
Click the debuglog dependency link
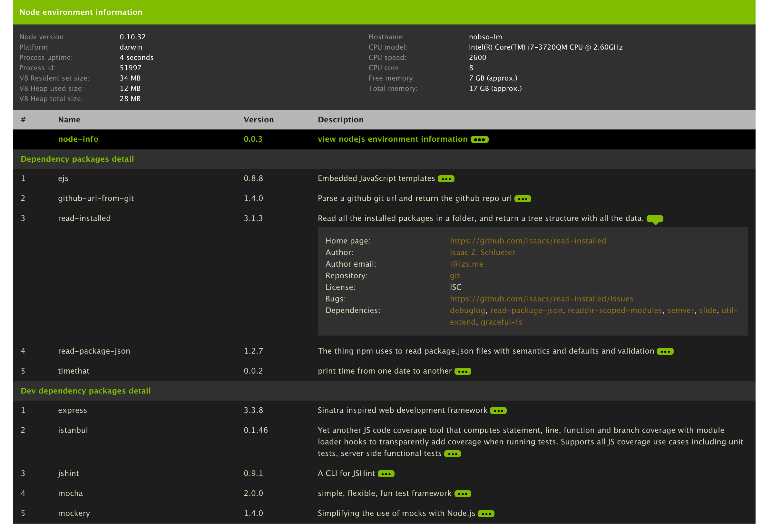(467, 310)
